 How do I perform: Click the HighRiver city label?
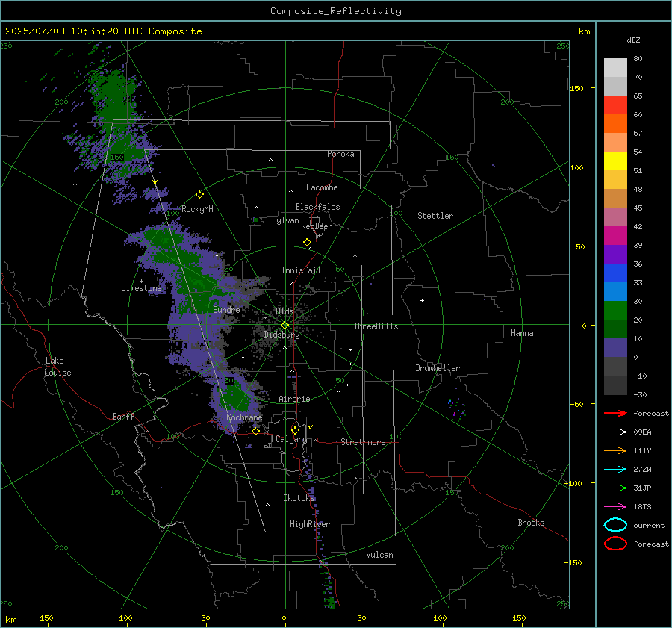(x=310, y=524)
